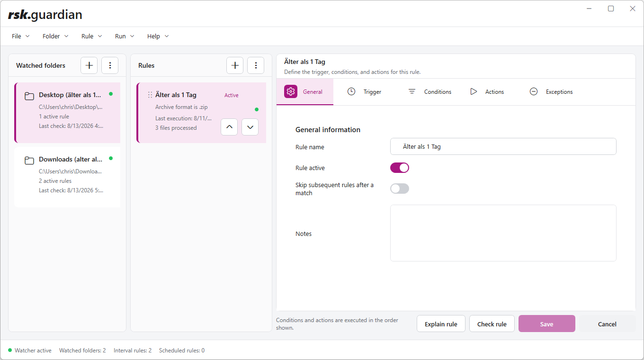The height and width of the screenshot is (360, 644).
Task: Click the Watcher active green indicator
Action: point(10,351)
